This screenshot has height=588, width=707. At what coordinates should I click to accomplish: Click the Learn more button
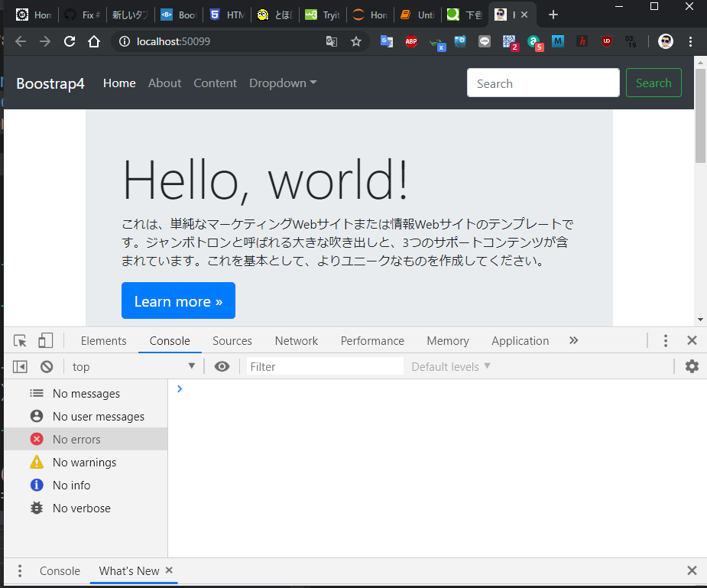click(178, 301)
